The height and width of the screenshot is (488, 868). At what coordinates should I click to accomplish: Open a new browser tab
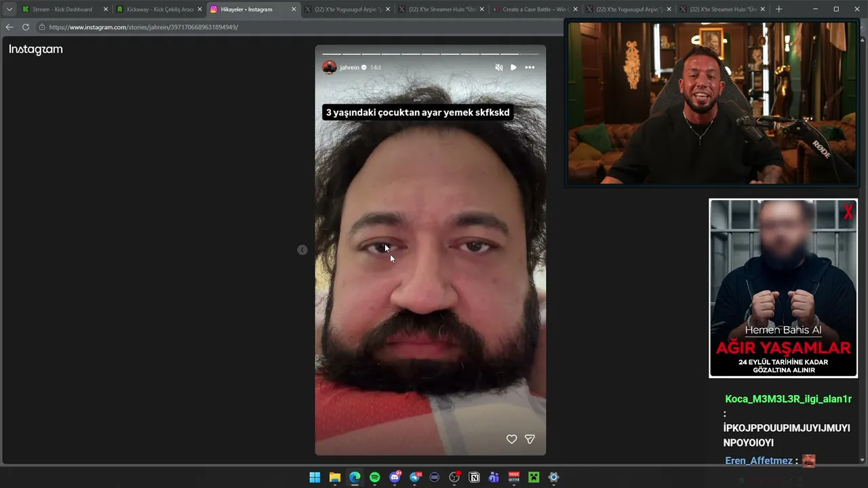click(x=778, y=9)
